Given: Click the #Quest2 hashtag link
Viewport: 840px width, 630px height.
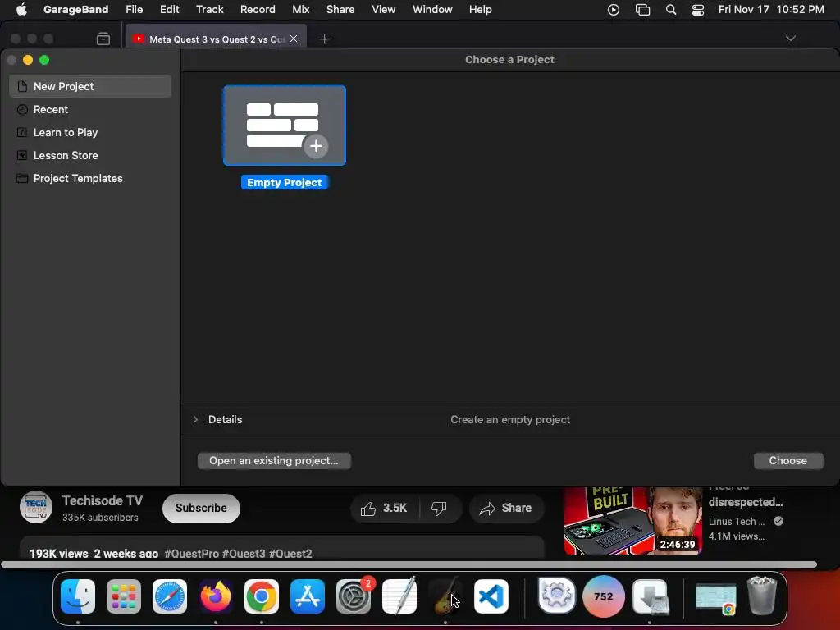Looking at the screenshot, I should click(290, 554).
